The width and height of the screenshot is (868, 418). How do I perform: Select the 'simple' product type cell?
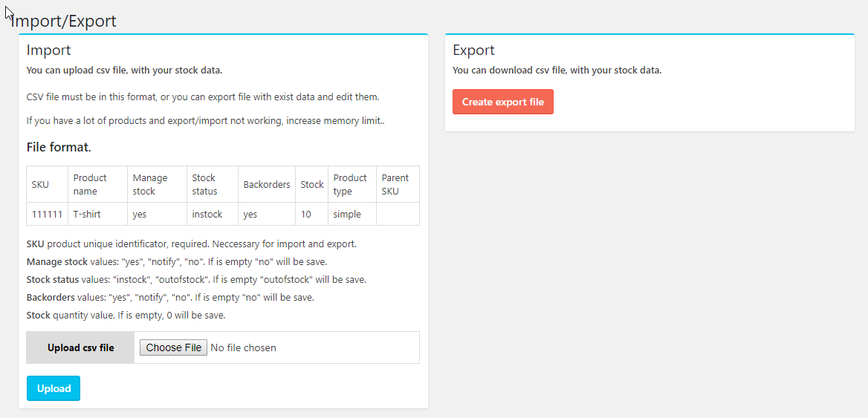[x=347, y=214]
